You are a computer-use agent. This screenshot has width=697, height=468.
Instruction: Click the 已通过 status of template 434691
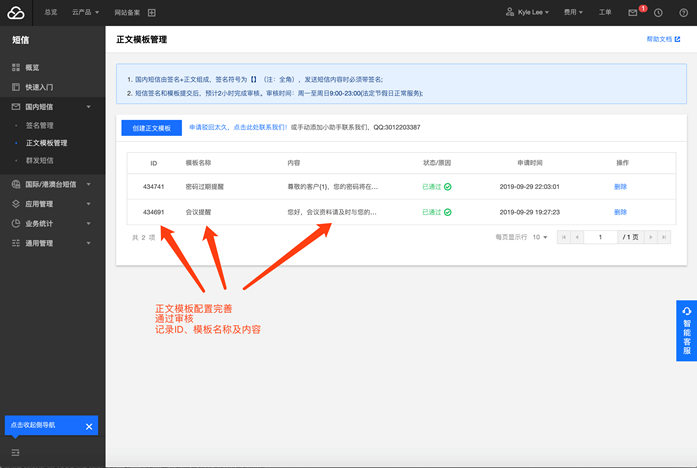point(437,212)
